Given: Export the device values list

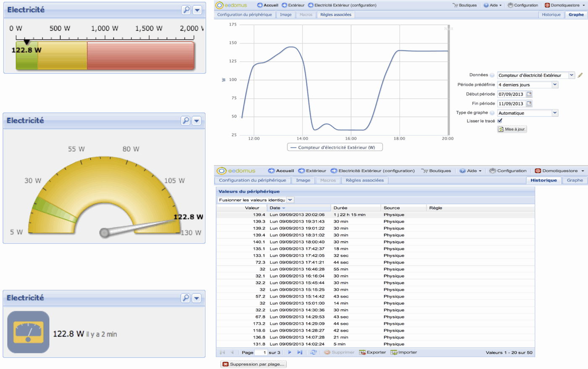Looking at the screenshot, I should point(372,352).
